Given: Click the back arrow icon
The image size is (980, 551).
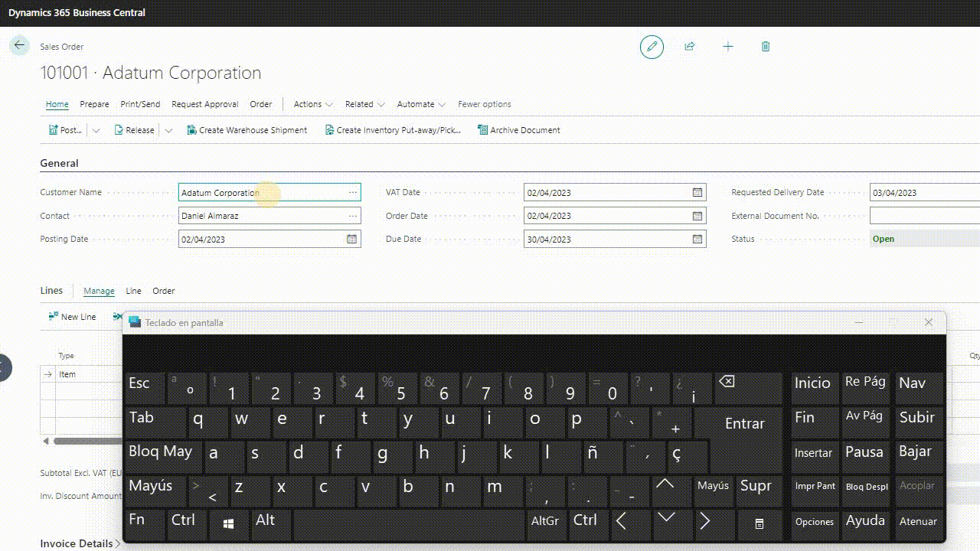Looking at the screenshot, I should coord(19,46).
